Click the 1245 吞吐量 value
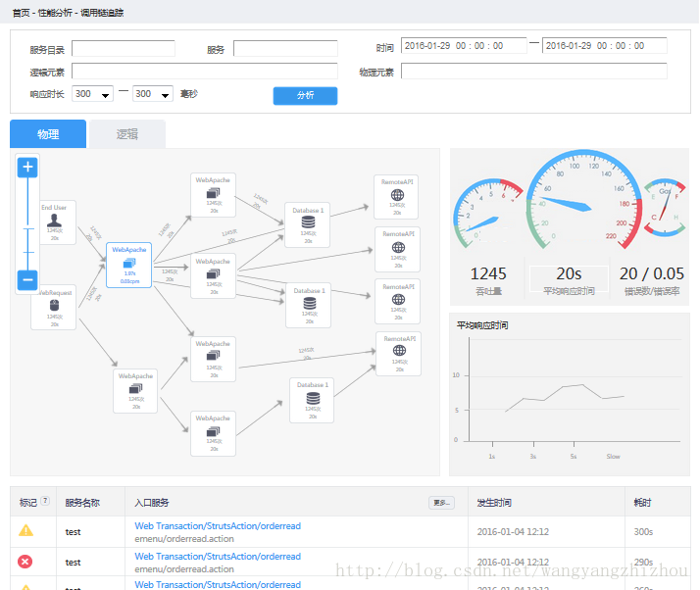The height and width of the screenshot is (590, 700). tap(488, 273)
